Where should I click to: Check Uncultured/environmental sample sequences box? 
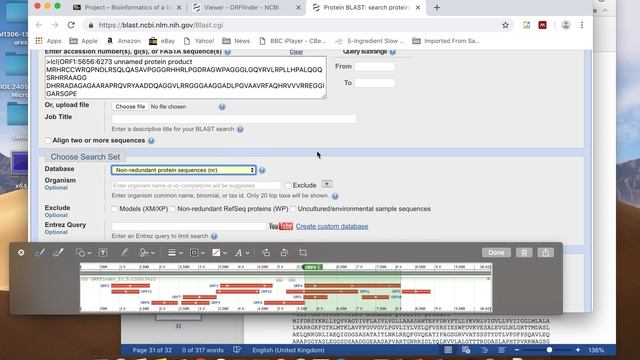coord(293,209)
